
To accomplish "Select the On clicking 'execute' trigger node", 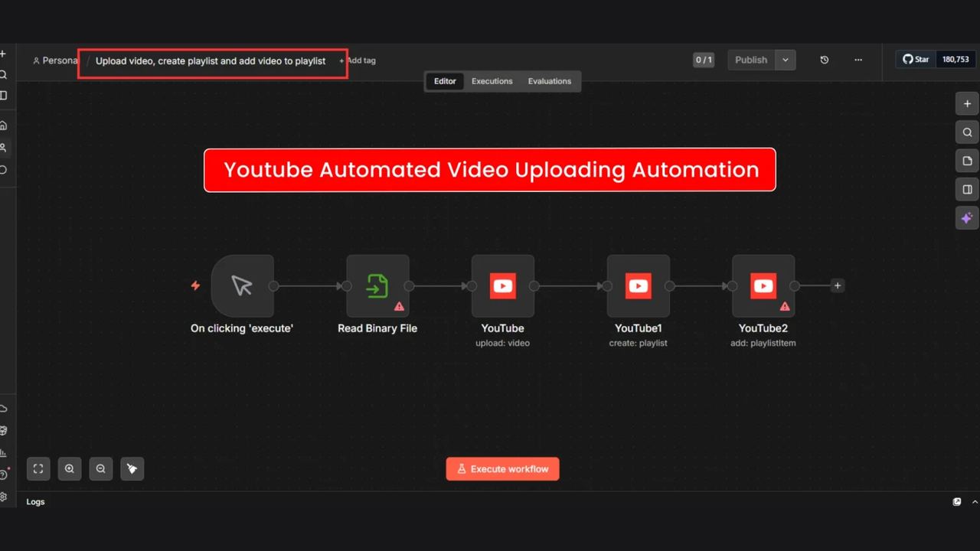I will pyautogui.click(x=242, y=286).
